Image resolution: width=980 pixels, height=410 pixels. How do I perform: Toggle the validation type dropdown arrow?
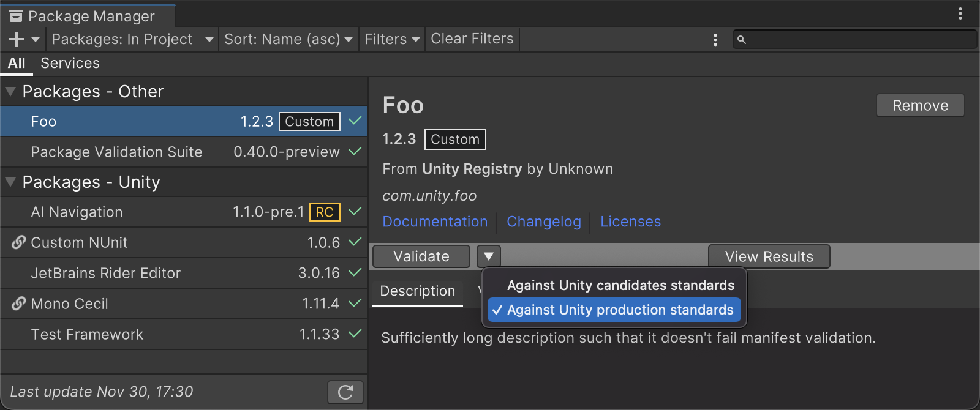tap(489, 256)
